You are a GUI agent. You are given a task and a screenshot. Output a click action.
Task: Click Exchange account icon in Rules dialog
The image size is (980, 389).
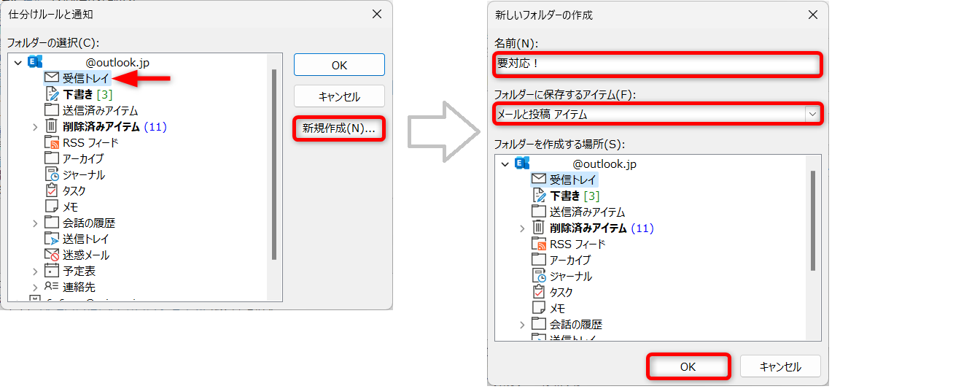click(x=35, y=62)
